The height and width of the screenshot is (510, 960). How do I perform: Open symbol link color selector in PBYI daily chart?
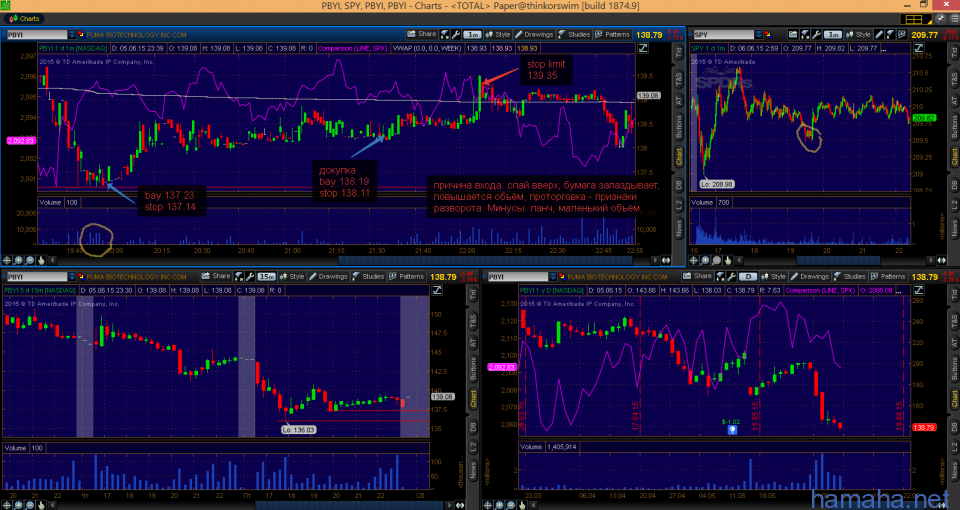[x=563, y=277]
